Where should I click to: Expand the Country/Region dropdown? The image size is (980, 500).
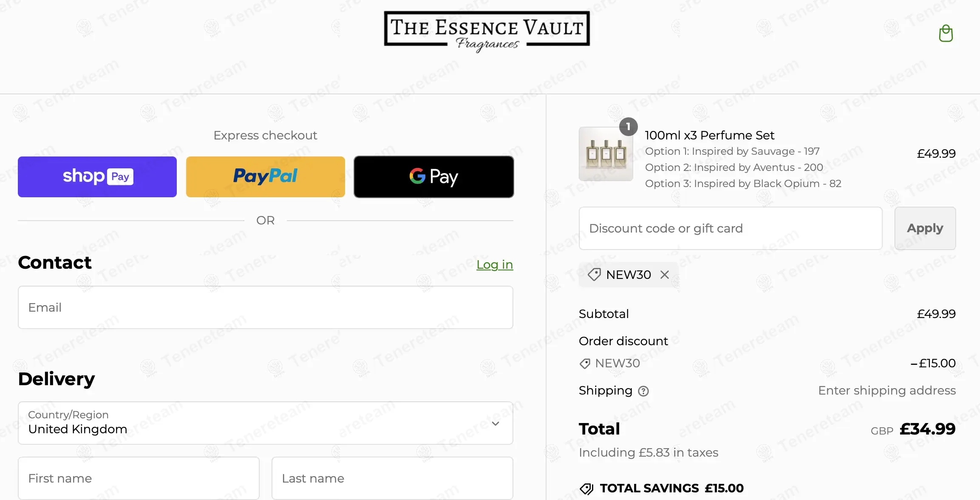(266, 423)
